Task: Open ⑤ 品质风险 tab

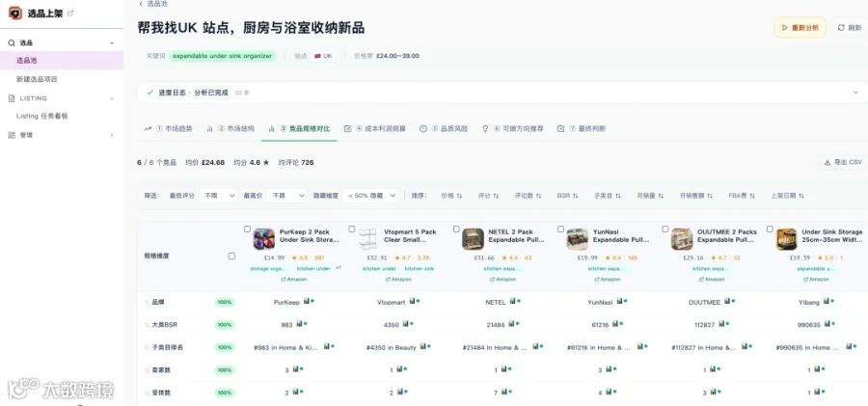Action: pos(444,128)
